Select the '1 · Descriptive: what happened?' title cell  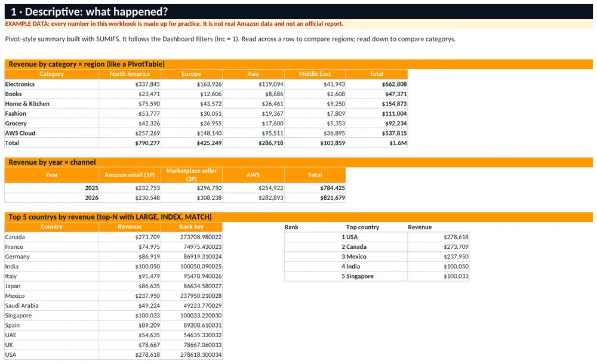(298, 12)
